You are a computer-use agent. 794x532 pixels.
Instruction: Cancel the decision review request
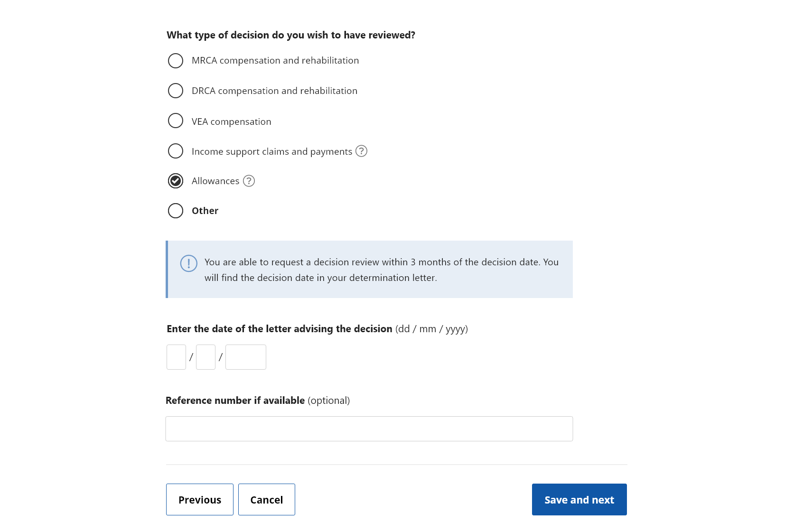(266, 499)
